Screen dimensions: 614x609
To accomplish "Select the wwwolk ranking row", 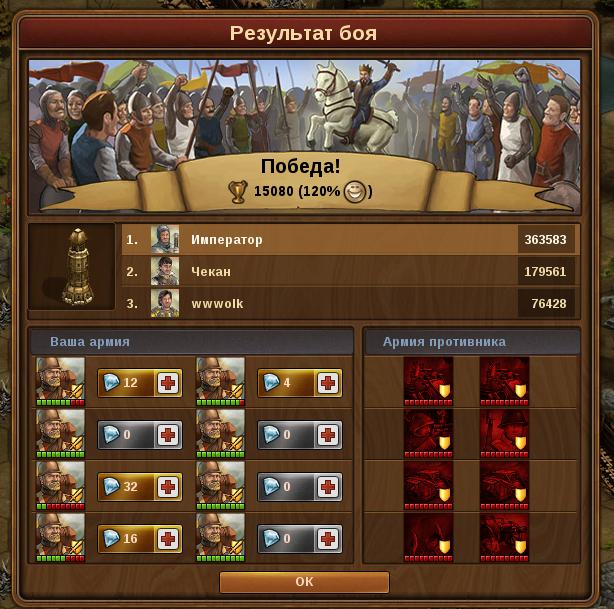I will pyautogui.click(x=350, y=304).
